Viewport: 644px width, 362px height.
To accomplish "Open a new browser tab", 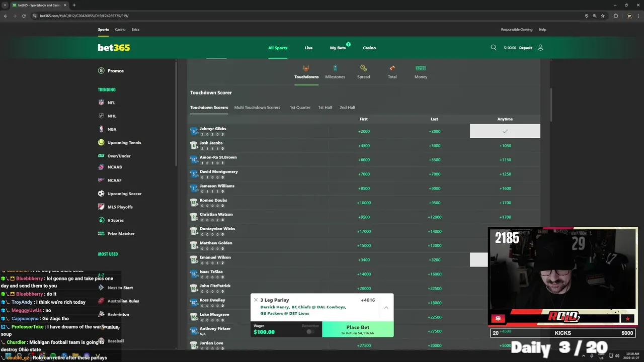I will point(74,5).
